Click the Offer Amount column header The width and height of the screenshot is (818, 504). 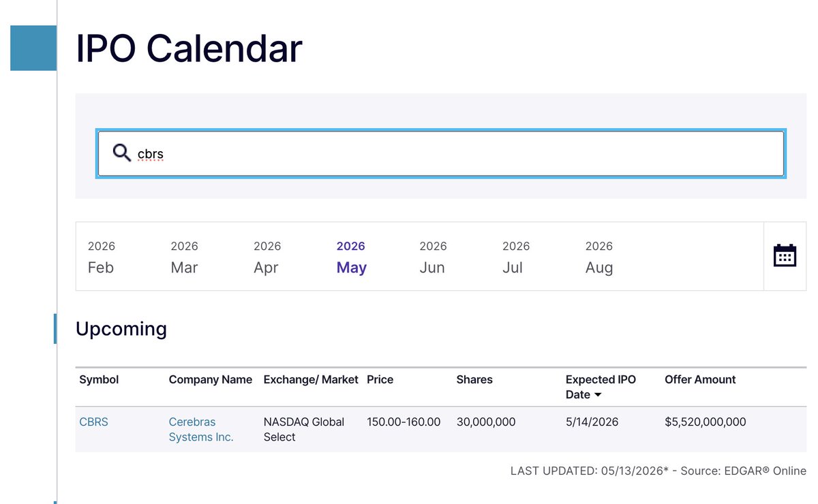(700, 379)
